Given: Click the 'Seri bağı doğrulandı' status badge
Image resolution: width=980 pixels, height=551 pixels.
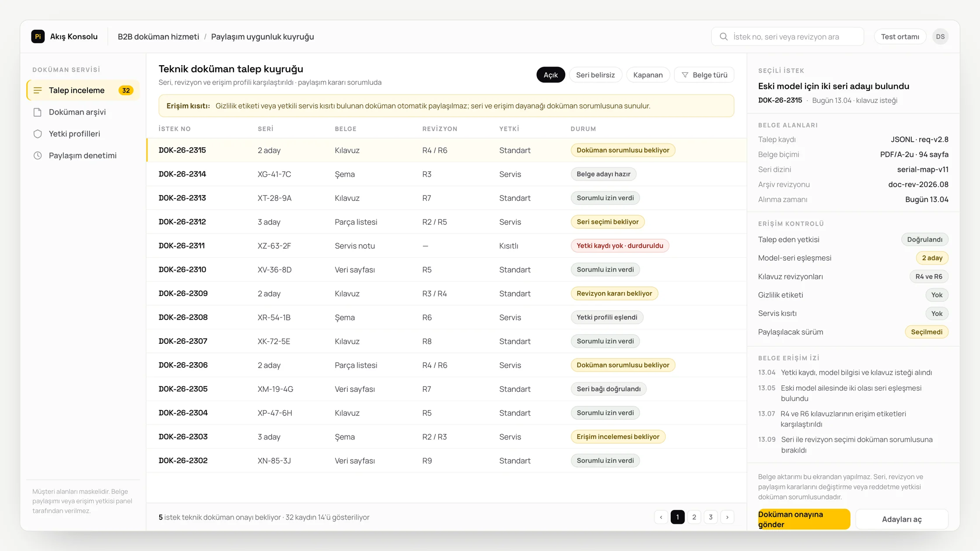Looking at the screenshot, I should [x=609, y=389].
